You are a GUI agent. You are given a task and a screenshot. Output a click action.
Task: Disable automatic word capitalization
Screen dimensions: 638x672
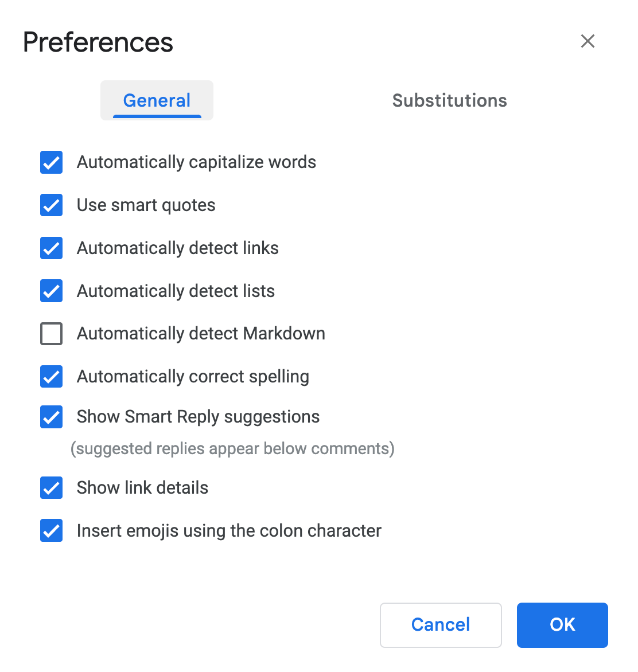point(51,162)
